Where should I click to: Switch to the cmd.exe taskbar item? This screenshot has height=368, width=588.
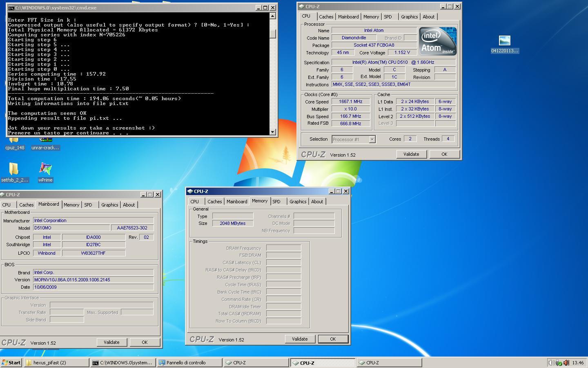[123, 362]
